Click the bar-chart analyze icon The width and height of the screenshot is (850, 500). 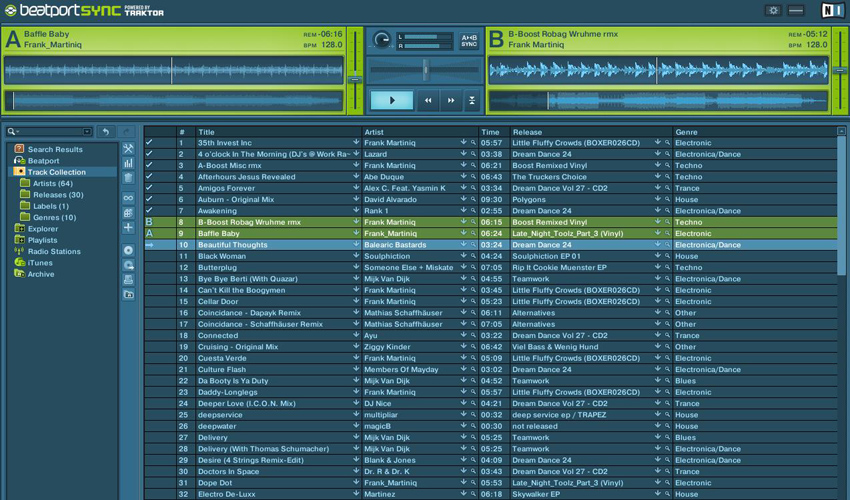coord(128,163)
